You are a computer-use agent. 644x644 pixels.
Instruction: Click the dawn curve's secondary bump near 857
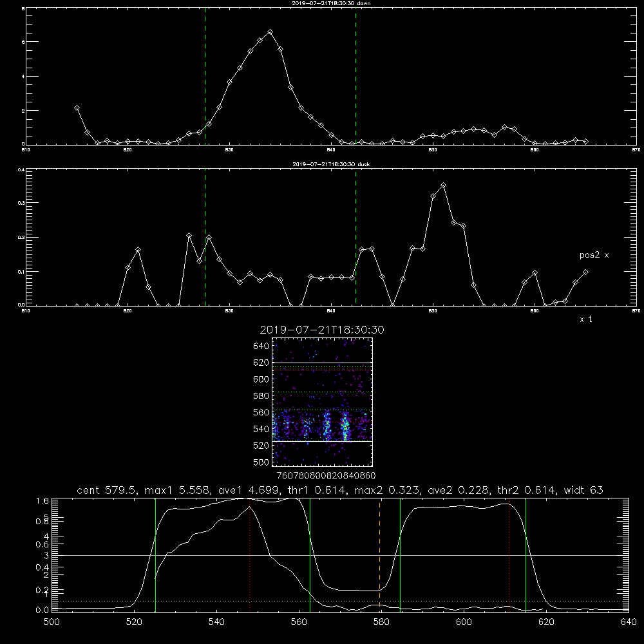coord(505,128)
